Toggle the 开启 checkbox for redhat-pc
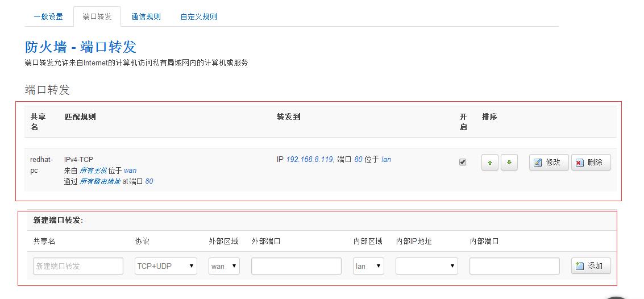Viewport: 644px width, 299px height. coord(463,162)
